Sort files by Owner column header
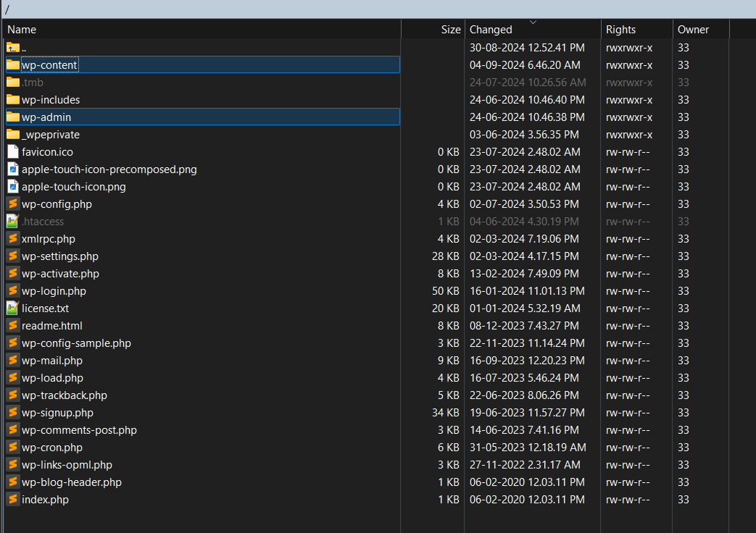The height and width of the screenshot is (533, 756). point(693,30)
